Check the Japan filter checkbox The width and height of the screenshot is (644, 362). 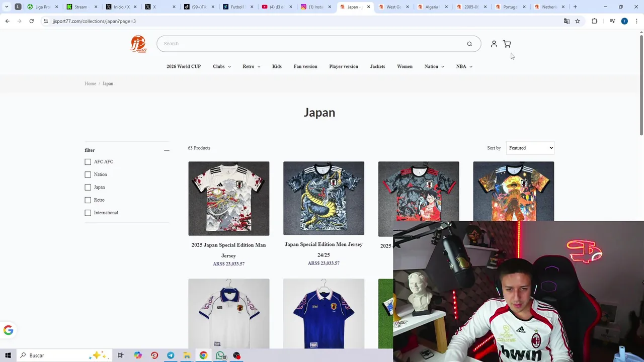point(88,187)
